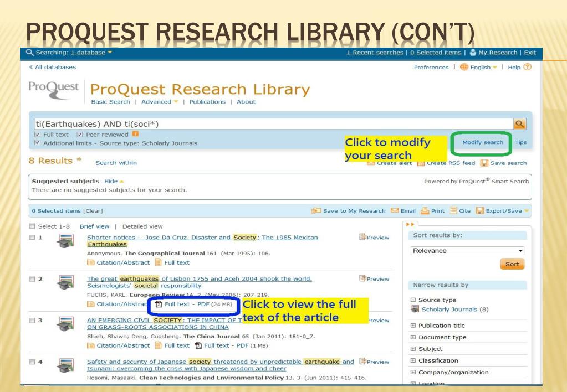Check the Select 1-8 checkbox

32,226
